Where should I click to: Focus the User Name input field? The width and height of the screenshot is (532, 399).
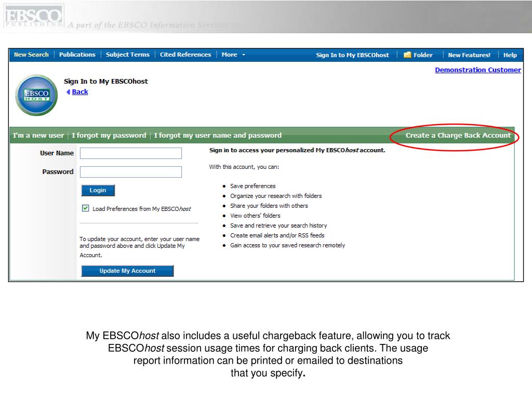tap(131, 153)
